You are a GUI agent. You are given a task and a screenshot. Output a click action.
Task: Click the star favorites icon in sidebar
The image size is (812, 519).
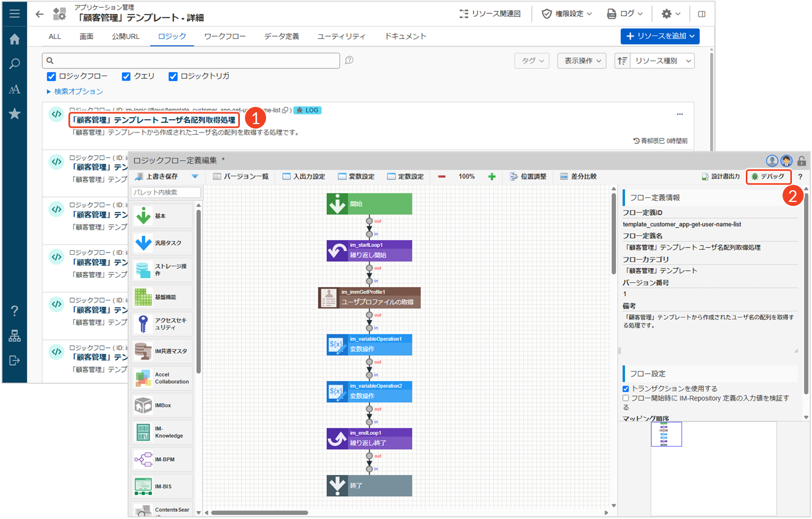14,114
